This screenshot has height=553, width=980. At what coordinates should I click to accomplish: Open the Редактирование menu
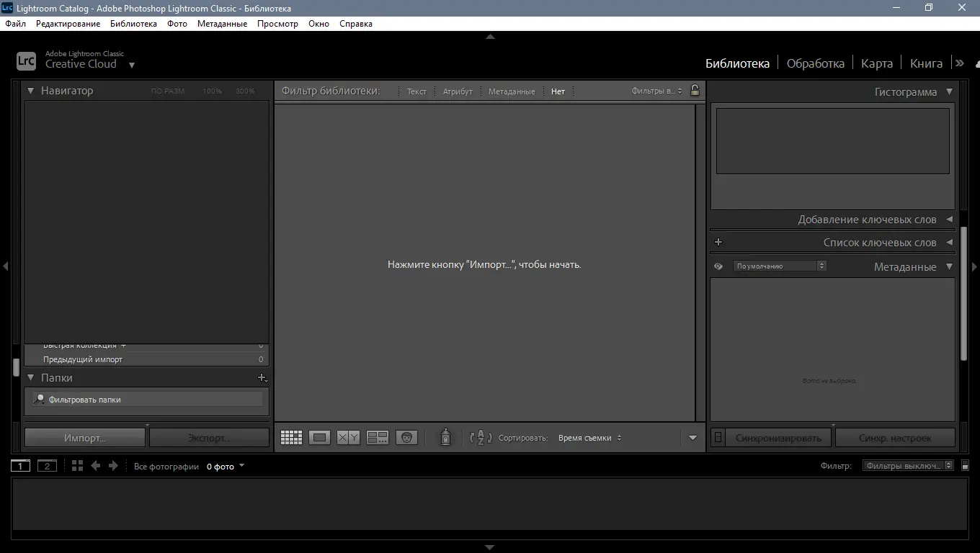(x=68, y=24)
